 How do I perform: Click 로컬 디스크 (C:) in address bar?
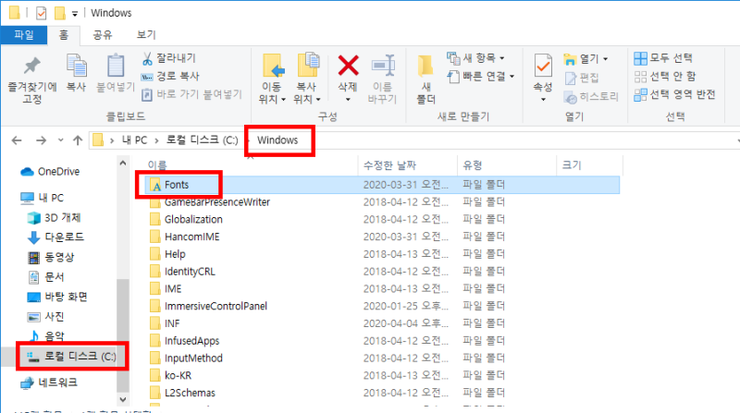202,140
